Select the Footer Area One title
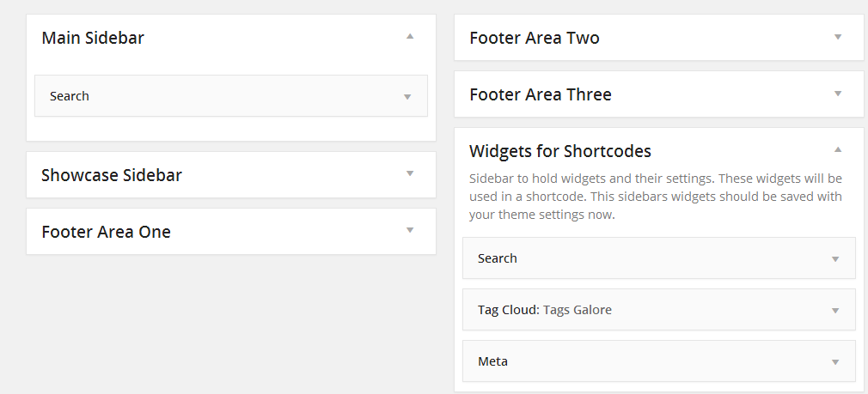 [106, 232]
